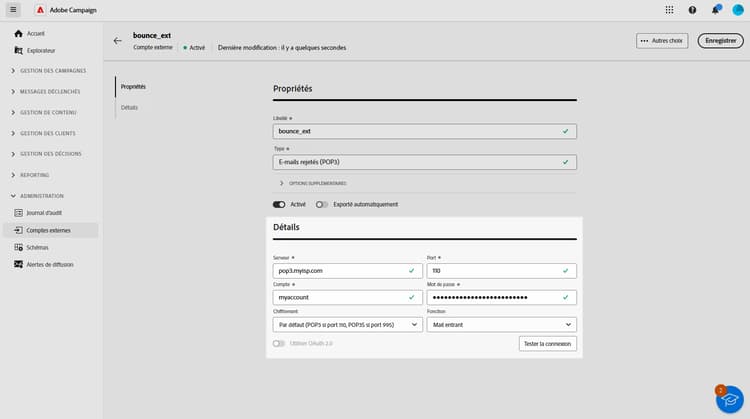Enable Exporté automatiquement toggle

point(322,204)
